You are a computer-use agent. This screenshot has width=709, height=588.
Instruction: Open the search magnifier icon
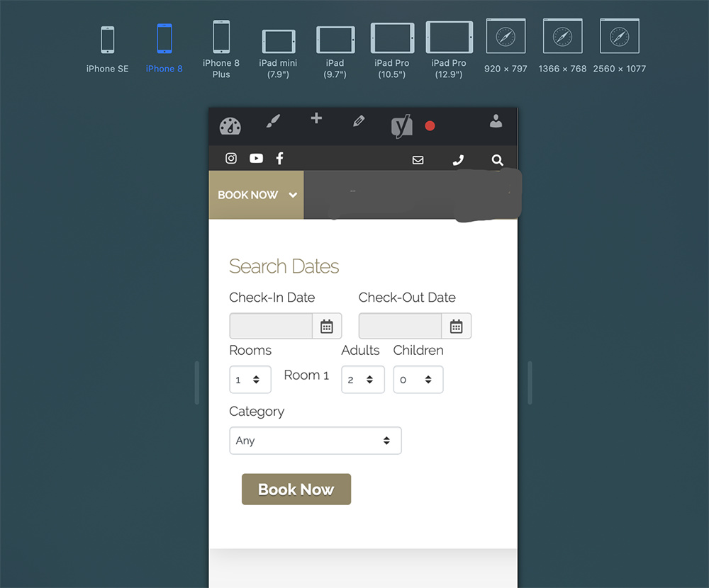click(497, 160)
